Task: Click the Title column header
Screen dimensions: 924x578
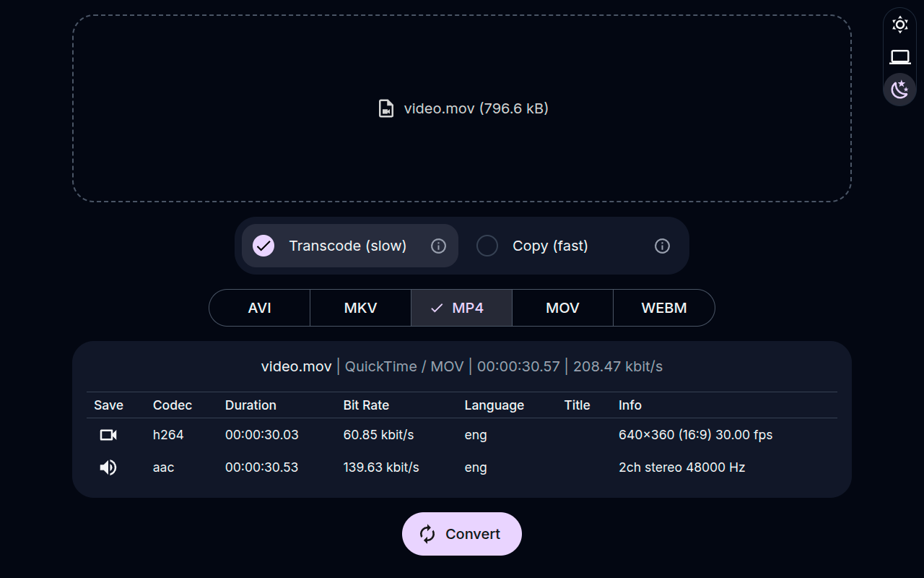Action: [x=577, y=405]
